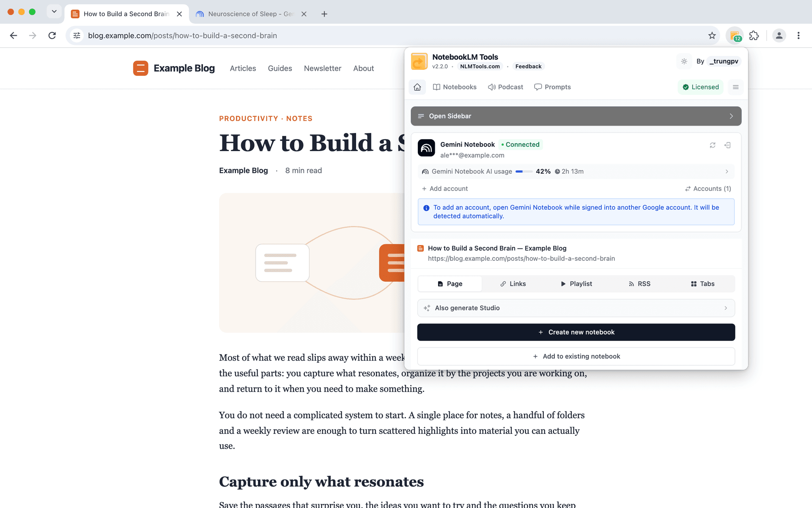Switch accounts via Accounts (1)
The width and height of the screenshot is (812, 508).
pos(708,189)
